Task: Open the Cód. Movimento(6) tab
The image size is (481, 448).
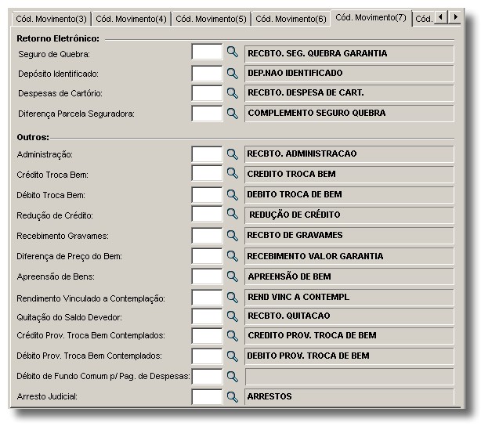Action: pyautogui.click(x=291, y=19)
